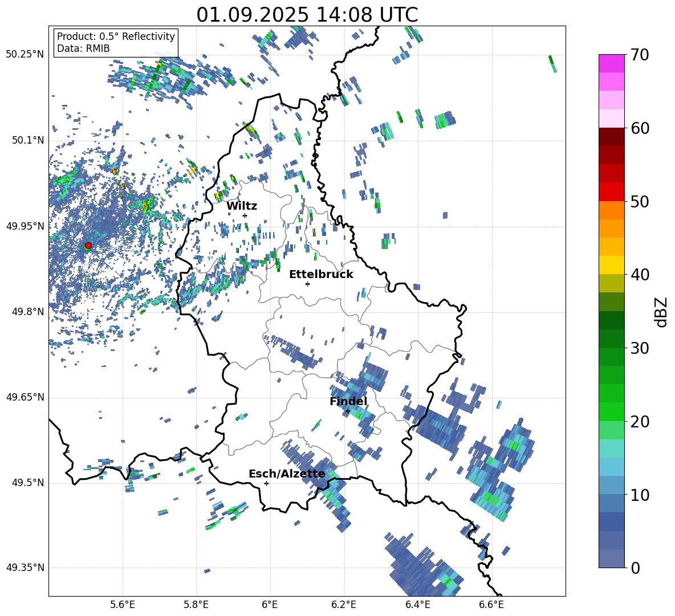The image size is (675, 616).
Task: Pick the bright red colorbar swatch
Action: click(611, 192)
